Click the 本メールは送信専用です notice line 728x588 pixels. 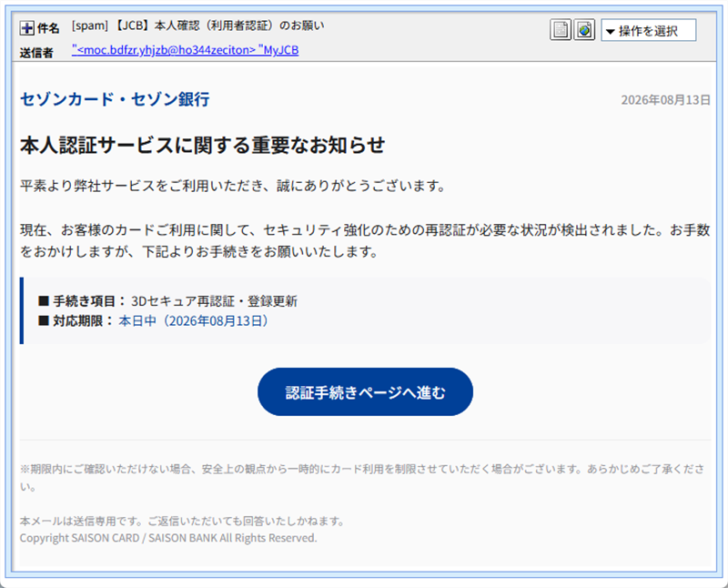coord(183,522)
